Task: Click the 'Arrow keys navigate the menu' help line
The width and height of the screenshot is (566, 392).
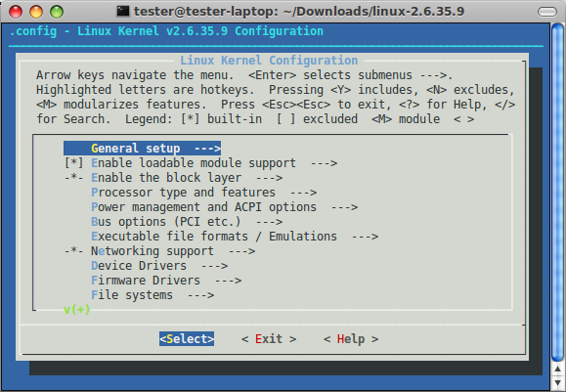Action: pyautogui.click(x=244, y=75)
